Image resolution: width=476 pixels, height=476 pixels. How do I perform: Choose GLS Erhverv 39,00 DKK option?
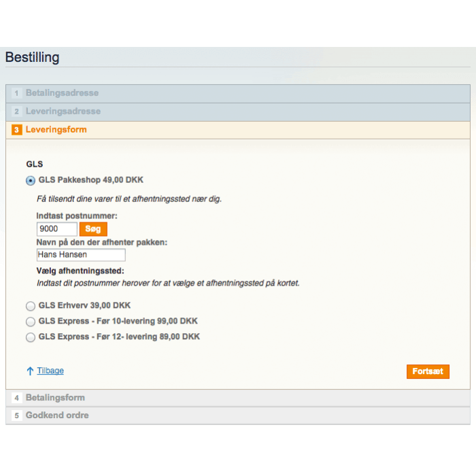[31, 306]
